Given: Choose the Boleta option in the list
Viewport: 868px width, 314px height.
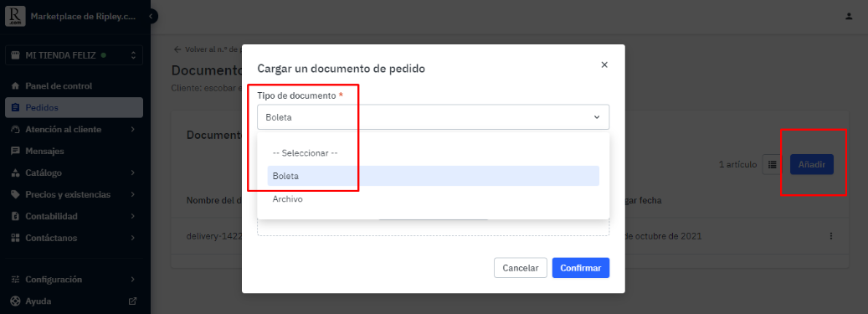Looking at the screenshot, I should (x=434, y=176).
